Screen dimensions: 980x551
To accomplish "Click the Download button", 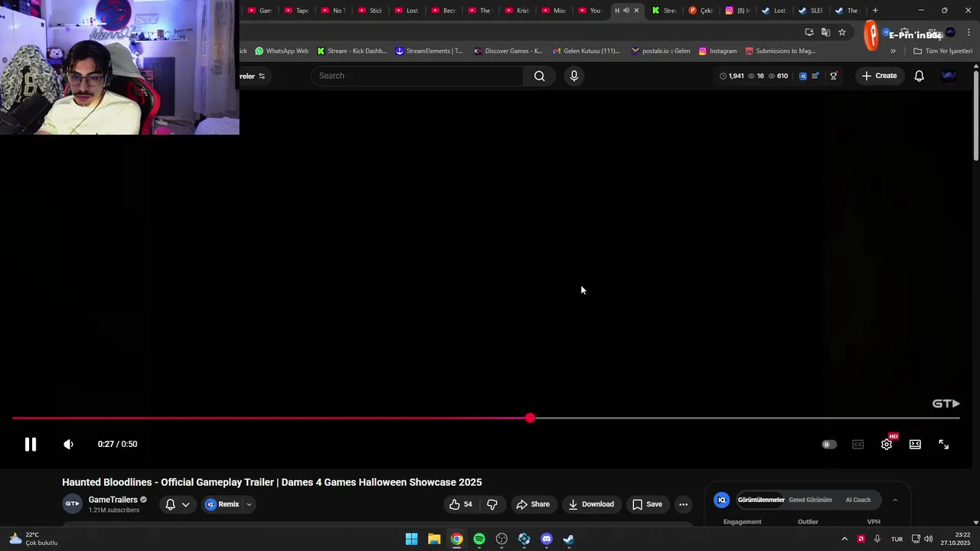I will (591, 504).
